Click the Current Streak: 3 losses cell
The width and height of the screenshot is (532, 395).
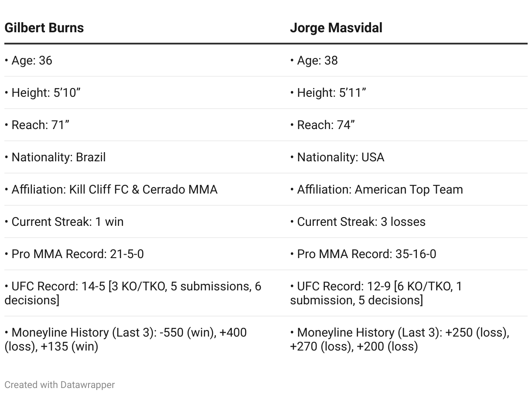tap(409, 221)
